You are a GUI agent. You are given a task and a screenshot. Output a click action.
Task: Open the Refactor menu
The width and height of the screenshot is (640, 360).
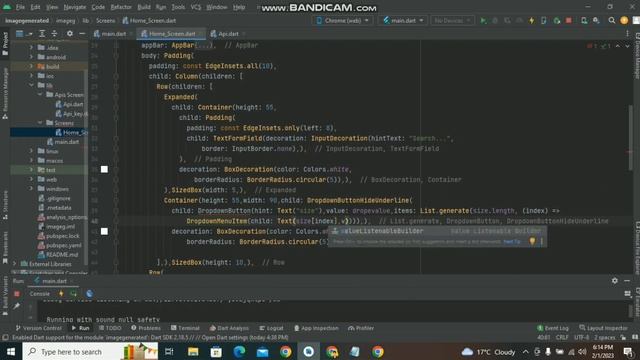(121, 7)
